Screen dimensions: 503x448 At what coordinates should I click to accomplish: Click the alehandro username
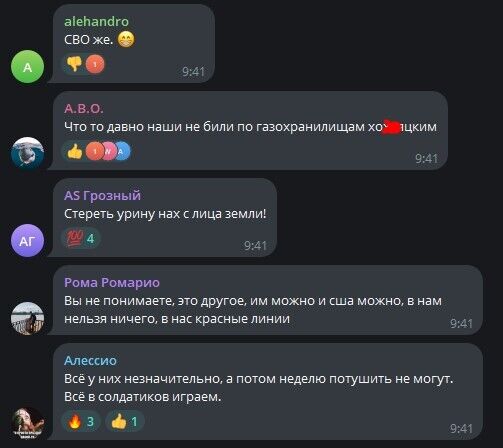point(96,21)
